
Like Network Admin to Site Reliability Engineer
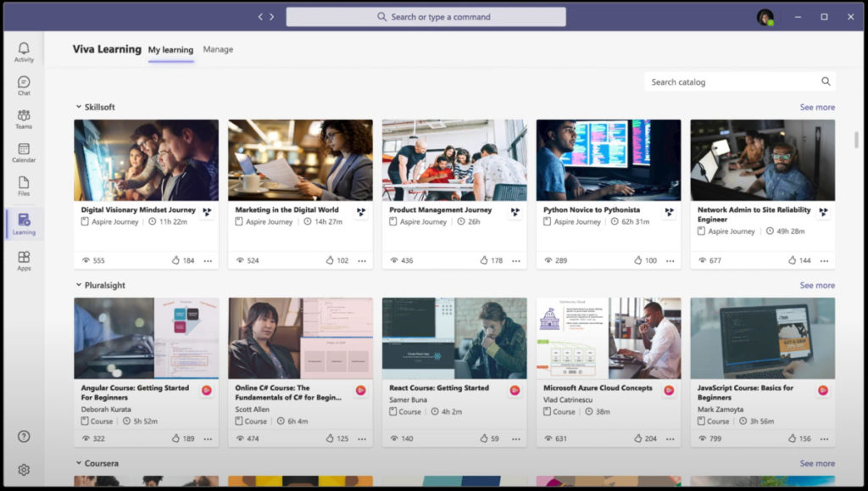point(792,260)
